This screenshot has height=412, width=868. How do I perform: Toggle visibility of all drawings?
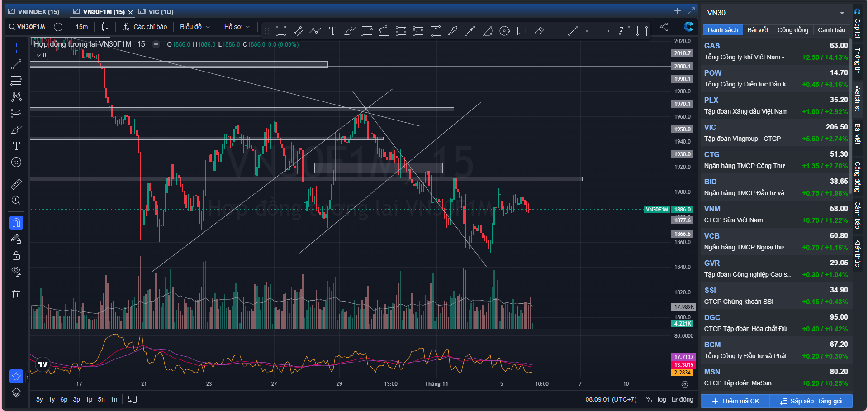[16, 272]
